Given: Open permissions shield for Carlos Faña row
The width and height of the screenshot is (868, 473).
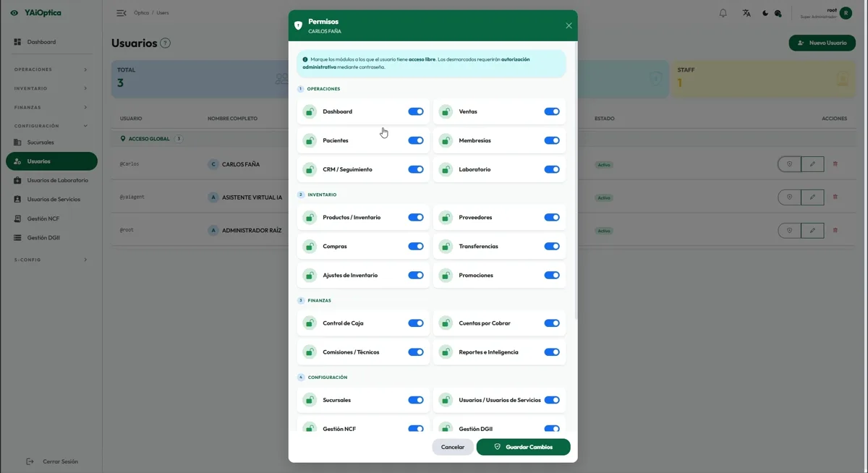Looking at the screenshot, I should coord(790,164).
